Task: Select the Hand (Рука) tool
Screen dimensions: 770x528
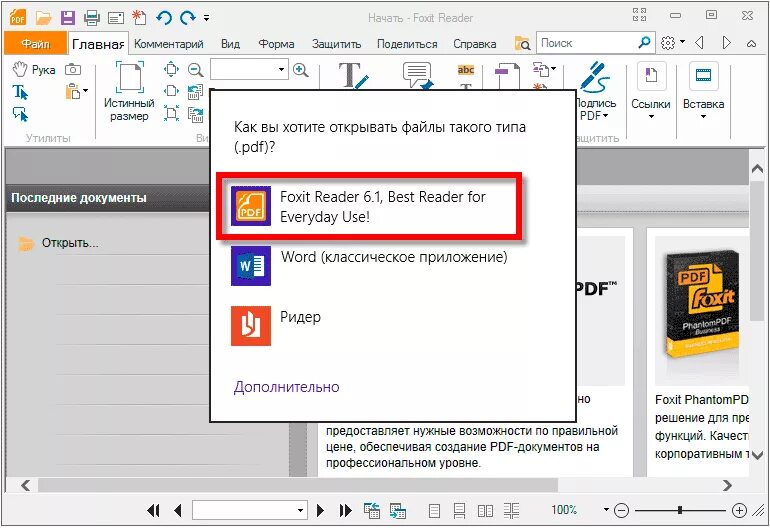Action: pos(34,70)
